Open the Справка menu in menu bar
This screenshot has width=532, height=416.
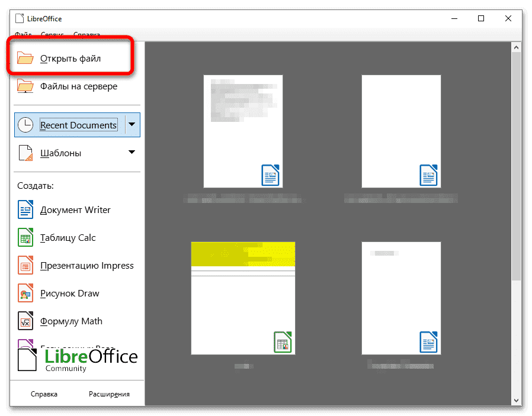coord(86,35)
